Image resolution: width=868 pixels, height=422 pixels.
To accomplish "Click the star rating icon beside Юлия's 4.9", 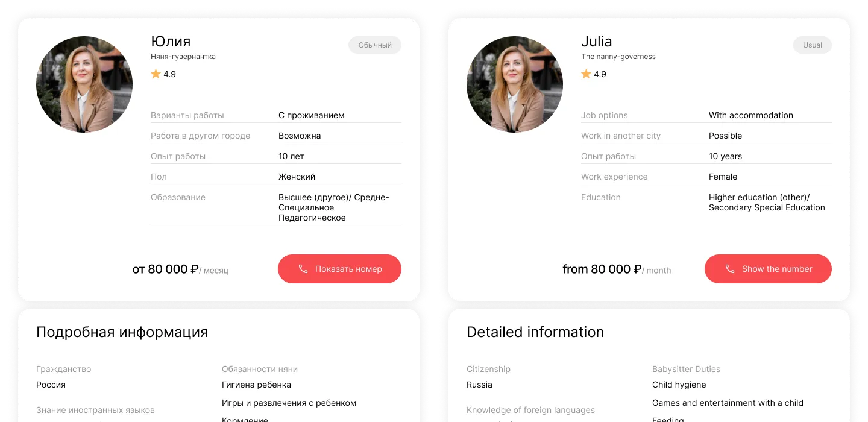I will click(x=156, y=74).
